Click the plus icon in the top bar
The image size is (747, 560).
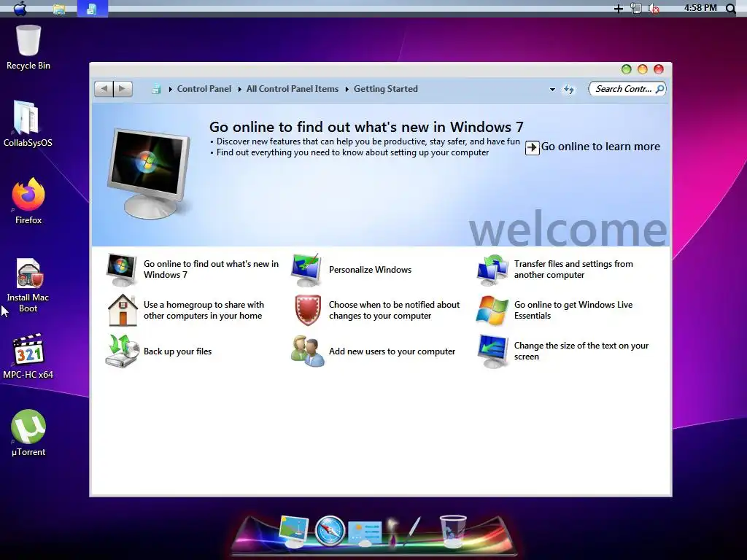[618, 9]
